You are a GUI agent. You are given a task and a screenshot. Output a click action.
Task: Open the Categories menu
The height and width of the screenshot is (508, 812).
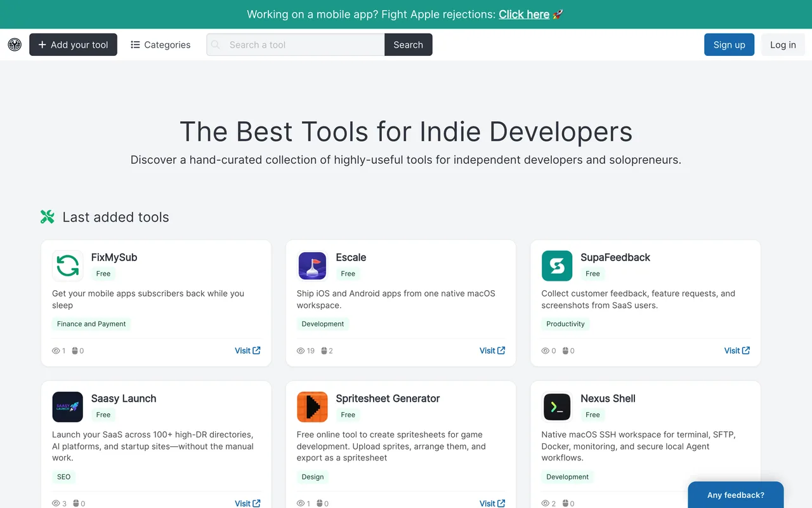(x=160, y=44)
